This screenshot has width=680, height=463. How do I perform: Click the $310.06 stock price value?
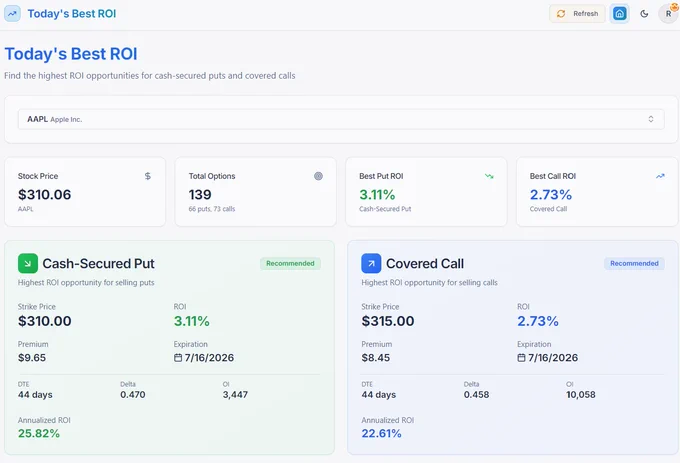click(44, 195)
